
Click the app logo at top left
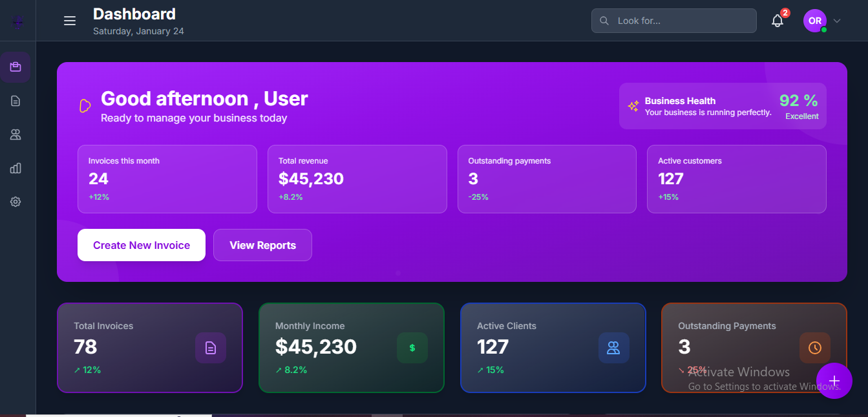click(17, 23)
